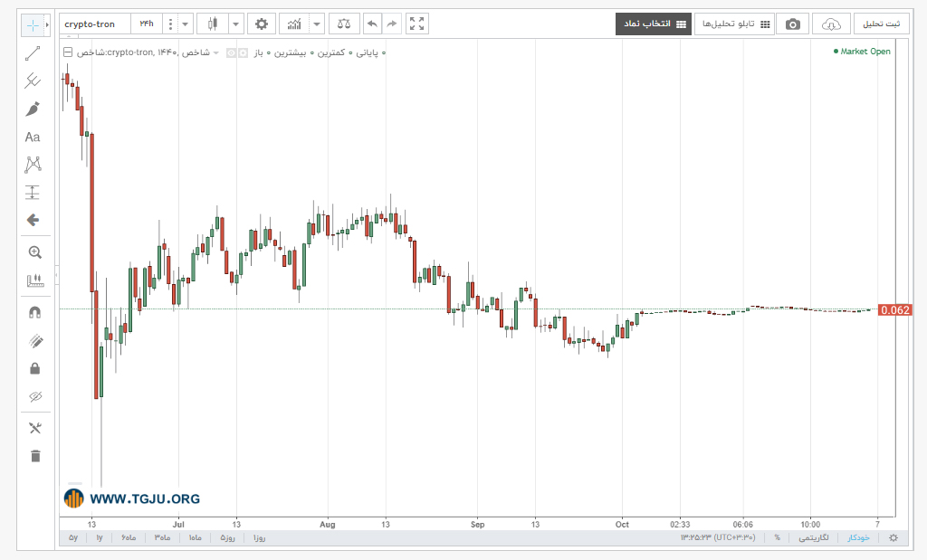Select the ruler measure tool

[x=35, y=280]
